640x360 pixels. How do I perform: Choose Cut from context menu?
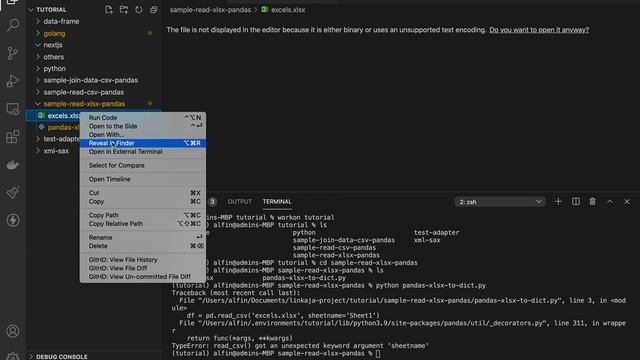pos(143,193)
